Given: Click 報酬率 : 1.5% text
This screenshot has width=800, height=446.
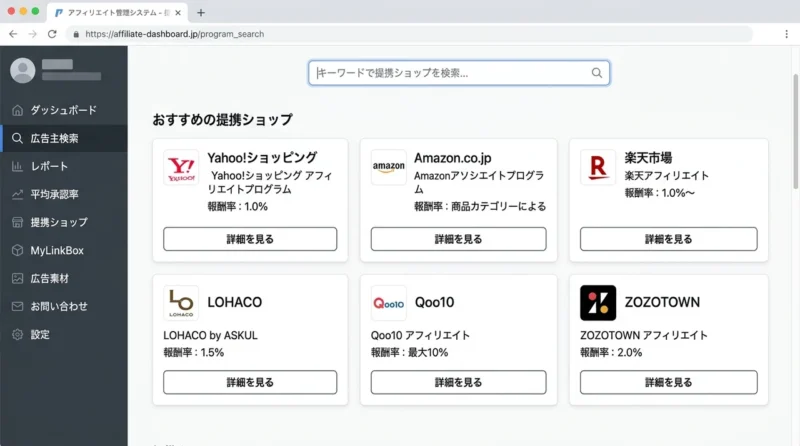Looking at the screenshot, I should pyautogui.click(x=193, y=353).
